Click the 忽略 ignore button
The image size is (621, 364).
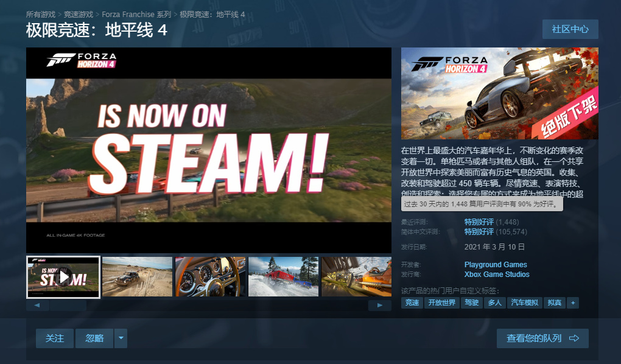coord(94,338)
